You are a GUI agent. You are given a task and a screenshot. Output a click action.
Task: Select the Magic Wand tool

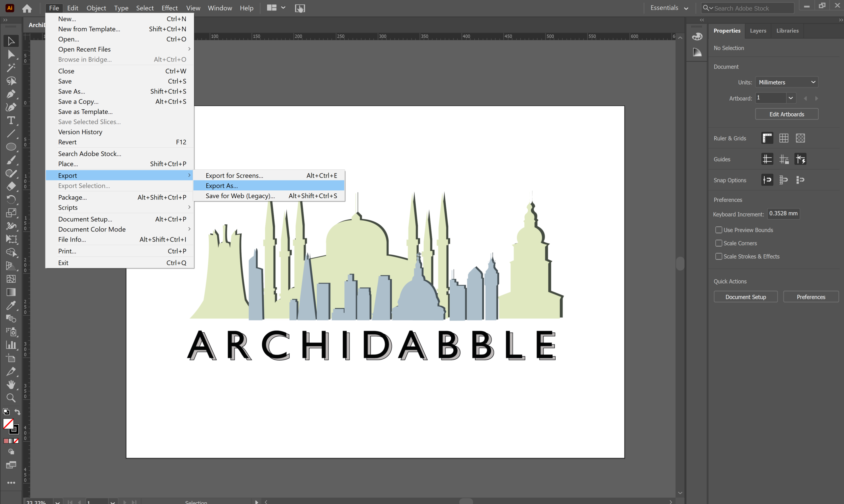coord(11,67)
